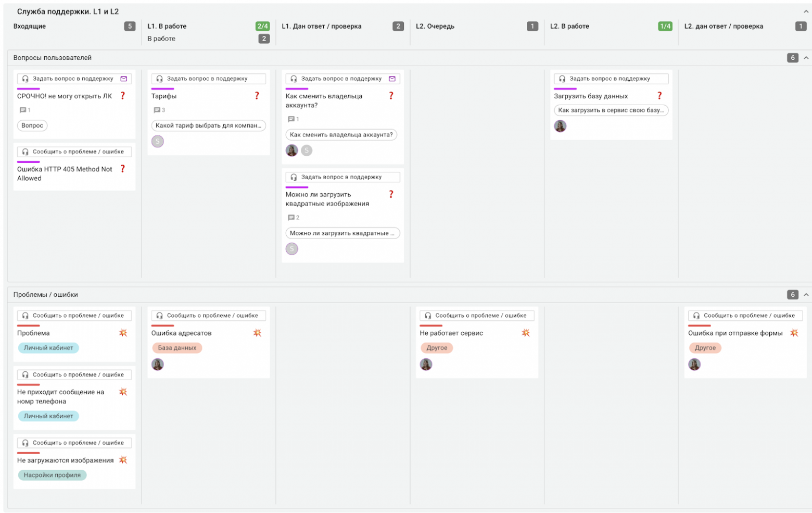Image resolution: width=812 pixels, height=513 pixels.
Task: Click the burst icon on 'Ошибка адресатов' card
Action: tap(257, 333)
